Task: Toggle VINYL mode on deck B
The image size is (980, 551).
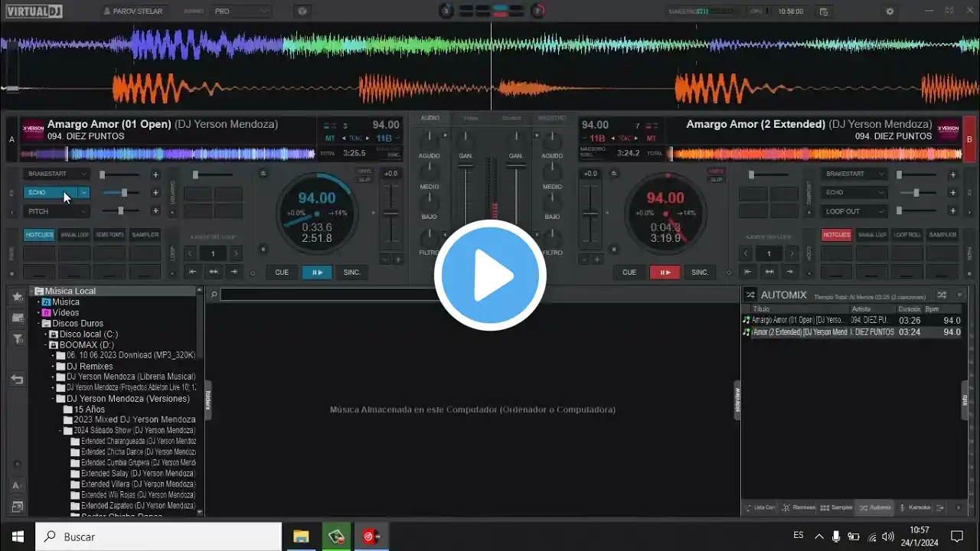Action: click(717, 171)
